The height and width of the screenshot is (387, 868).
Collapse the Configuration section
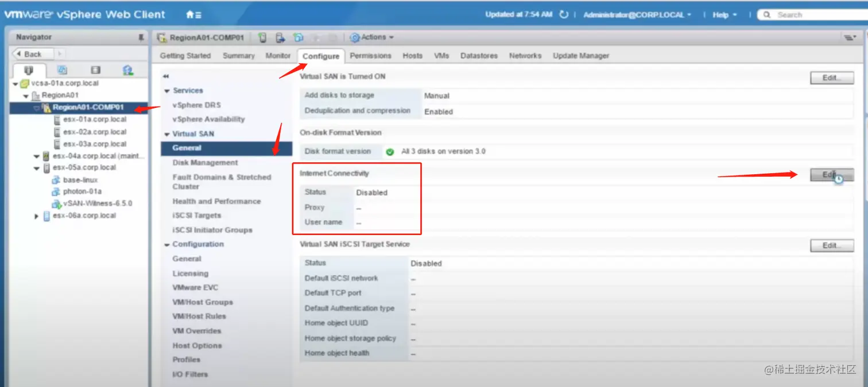click(x=167, y=245)
